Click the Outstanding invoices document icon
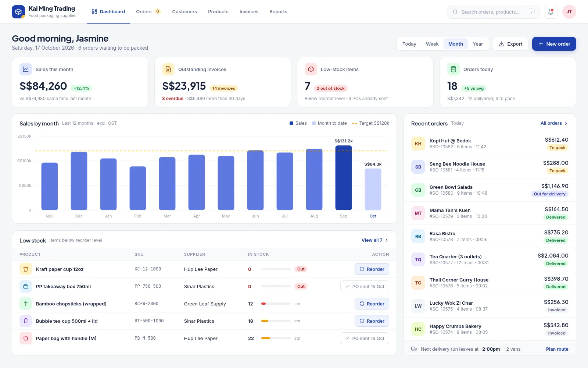Viewport: 588px width, 368px height. (x=168, y=69)
